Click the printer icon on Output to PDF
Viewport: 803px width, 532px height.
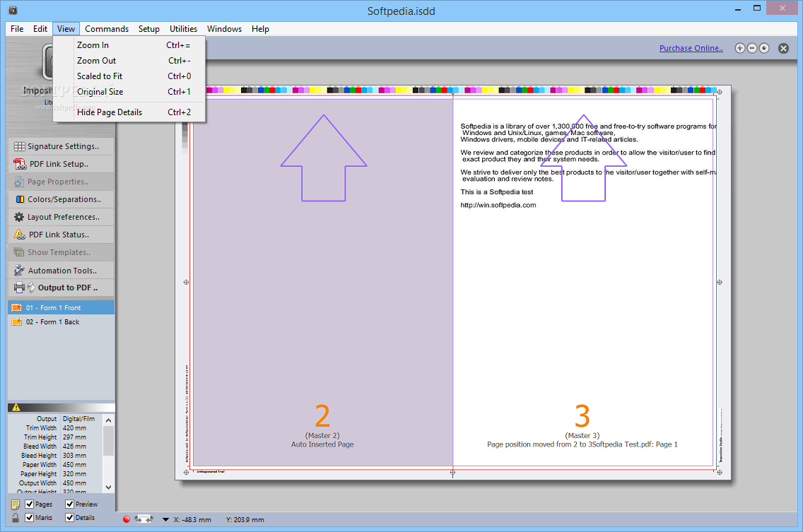20,288
